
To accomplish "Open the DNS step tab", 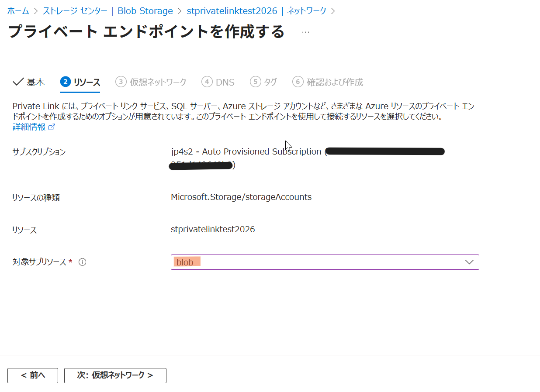I will (218, 82).
